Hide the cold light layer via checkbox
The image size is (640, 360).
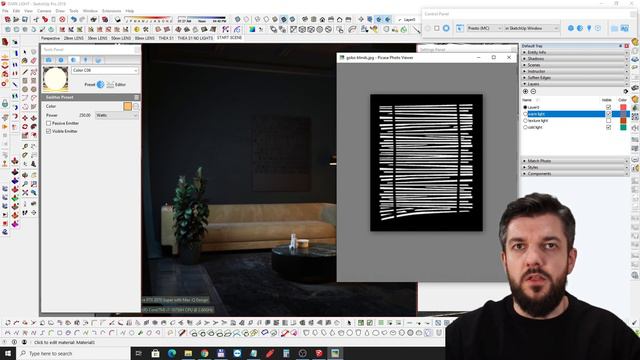[609, 127]
